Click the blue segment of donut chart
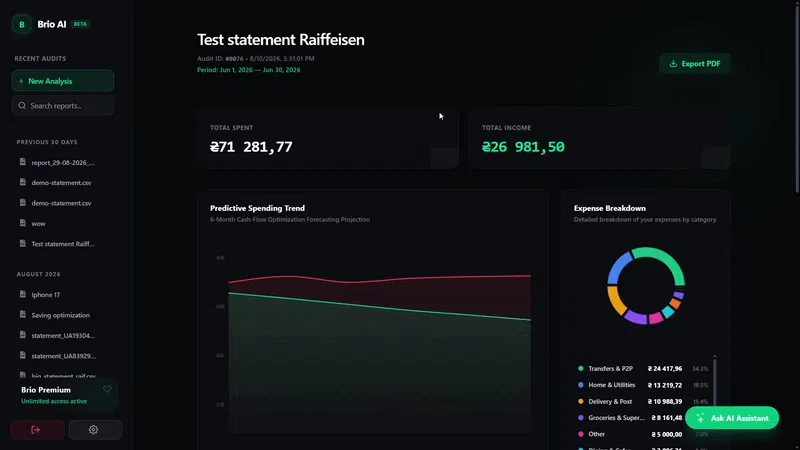Viewport: 800px width, 450px height. tap(617, 267)
